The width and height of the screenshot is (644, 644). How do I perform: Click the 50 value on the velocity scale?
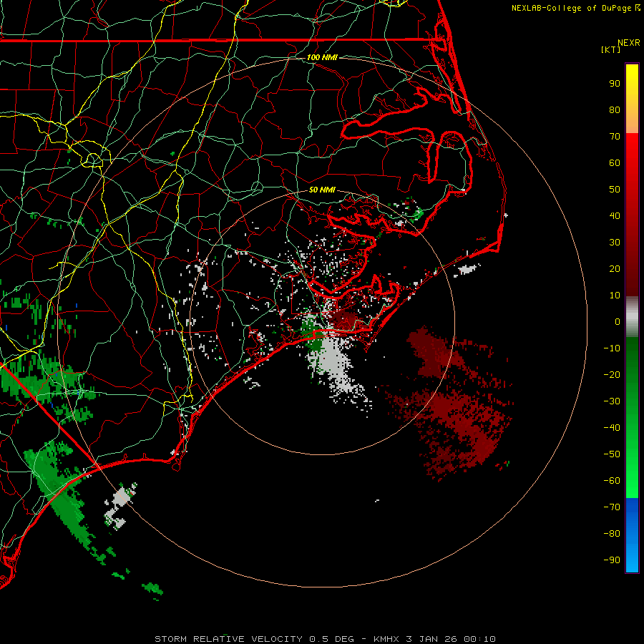point(615,190)
